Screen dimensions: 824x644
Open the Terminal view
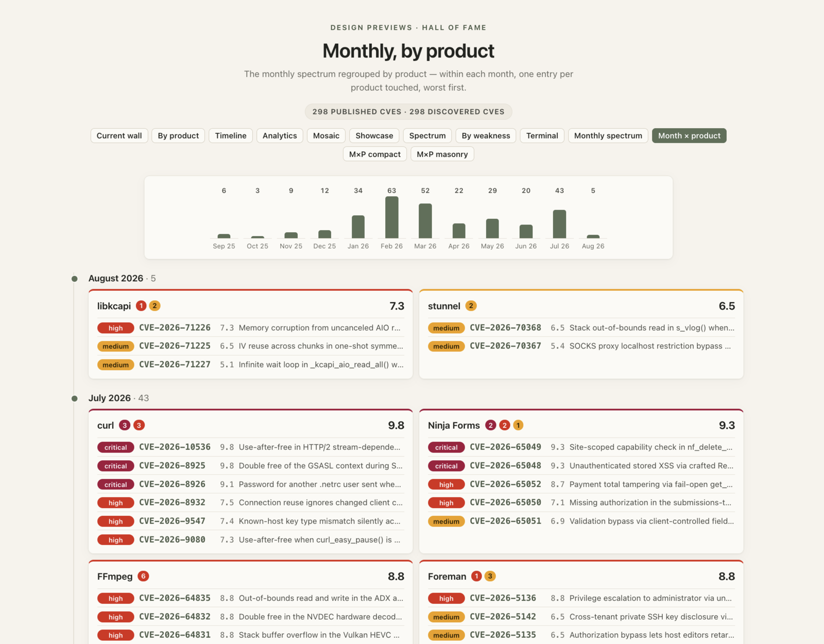click(x=542, y=135)
